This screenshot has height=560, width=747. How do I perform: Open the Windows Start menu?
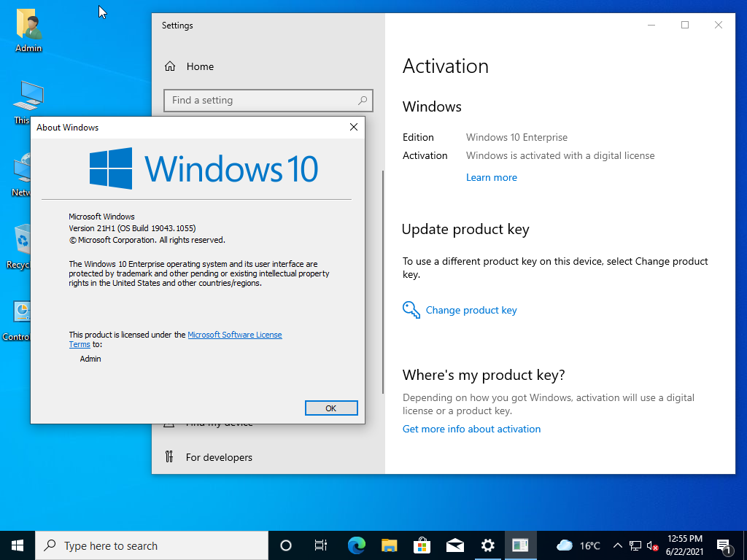point(18,545)
